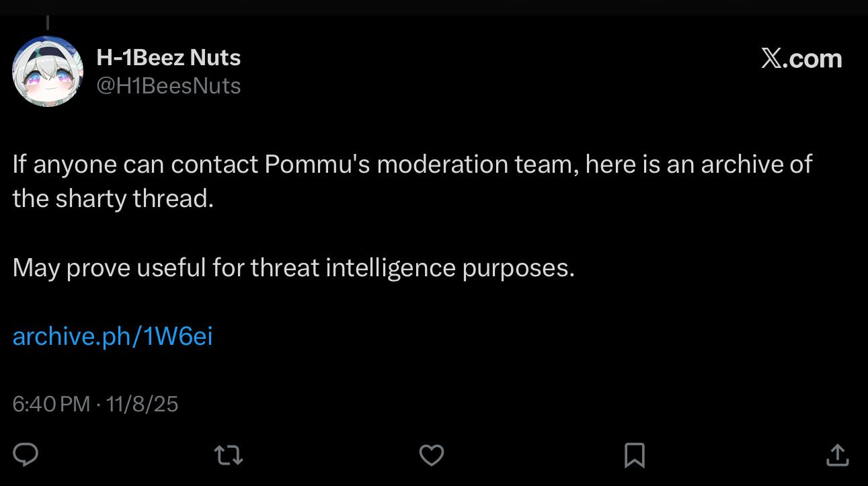Click the reply speech bubble icon
The image size is (868, 486).
[26, 455]
